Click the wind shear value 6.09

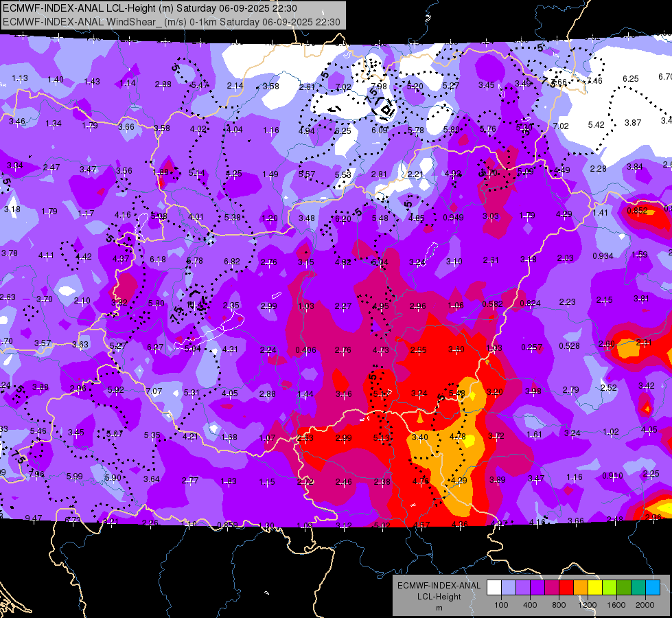[x=380, y=130]
